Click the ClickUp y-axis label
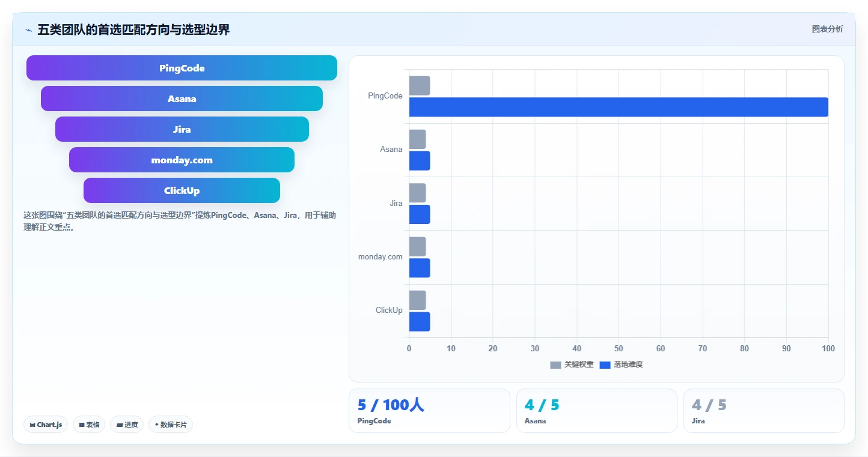 coord(389,310)
